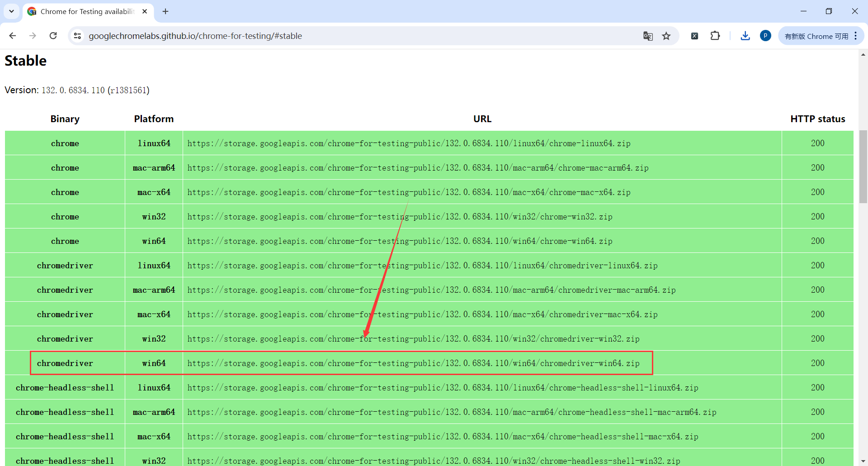Open the Chrome three-dot menu
Viewport: 868px width, 466px height.
pos(856,36)
